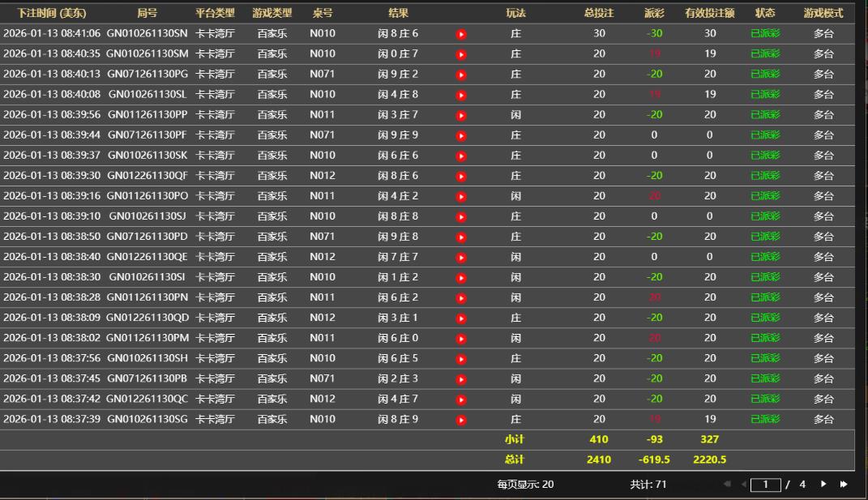
Task: Click the 结果 column header
Action: tap(398, 13)
